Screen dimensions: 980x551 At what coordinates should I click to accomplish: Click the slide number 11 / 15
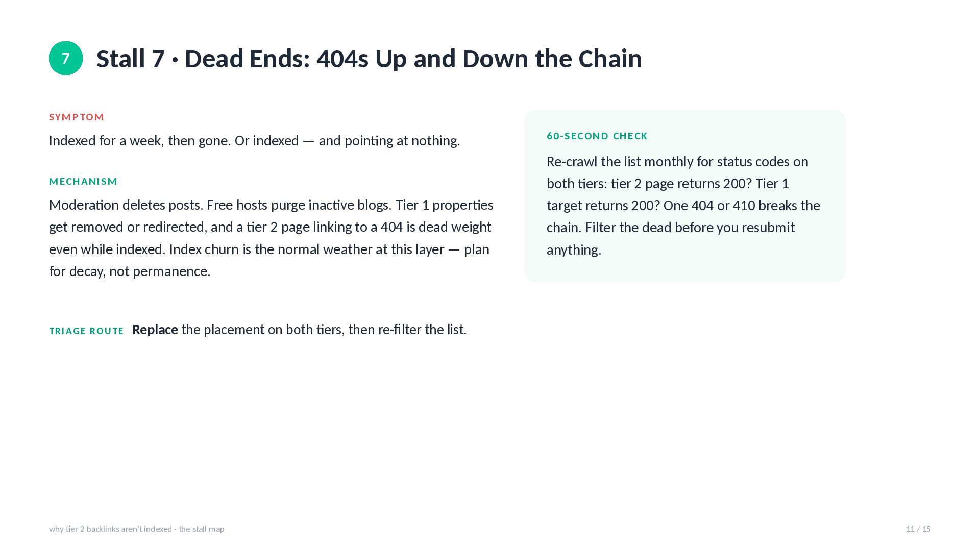(x=918, y=529)
